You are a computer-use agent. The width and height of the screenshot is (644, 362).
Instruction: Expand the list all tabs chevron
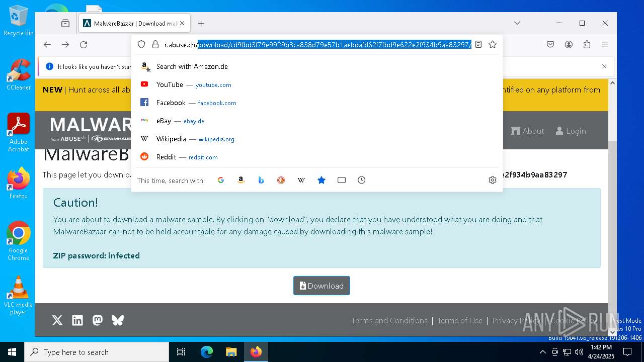(x=517, y=23)
